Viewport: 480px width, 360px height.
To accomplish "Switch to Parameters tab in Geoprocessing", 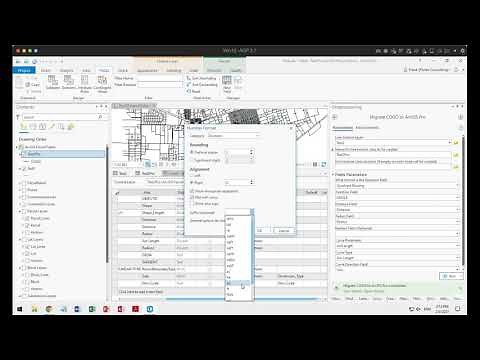I will coord(342,127).
